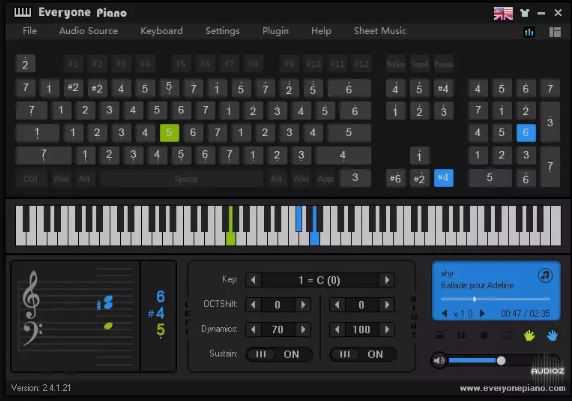Viewport: 572px width, 401px height.
Task: Open the Sheet Music menu
Action: pos(380,31)
